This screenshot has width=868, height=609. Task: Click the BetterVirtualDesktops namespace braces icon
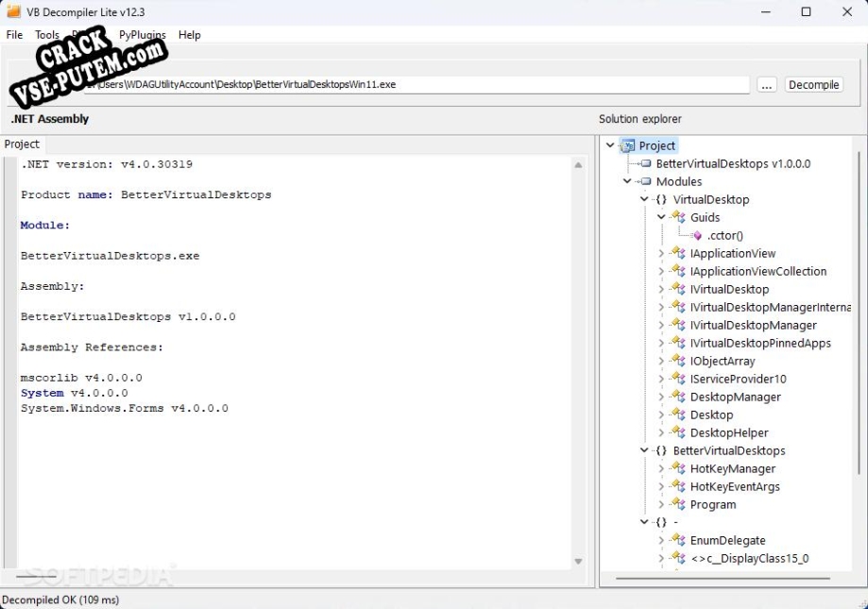point(661,450)
